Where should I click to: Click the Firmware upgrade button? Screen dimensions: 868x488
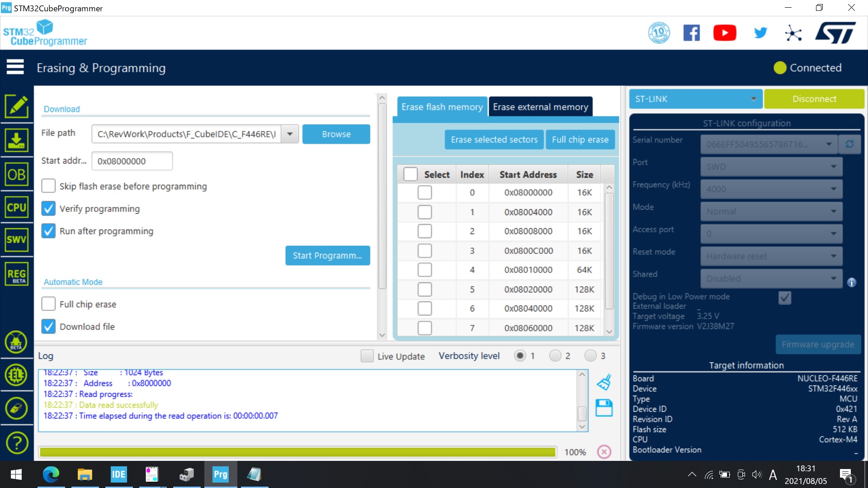(x=818, y=344)
